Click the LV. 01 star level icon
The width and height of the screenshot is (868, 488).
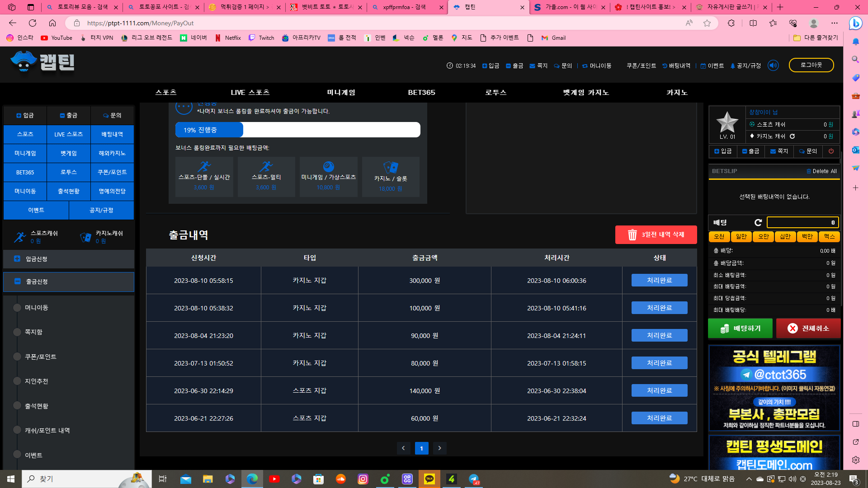click(727, 125)
